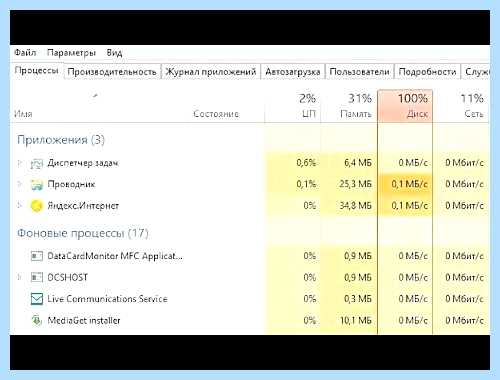Select the DCSHOST process name
The width and height of the screenshot is (500, 380).
67,277
